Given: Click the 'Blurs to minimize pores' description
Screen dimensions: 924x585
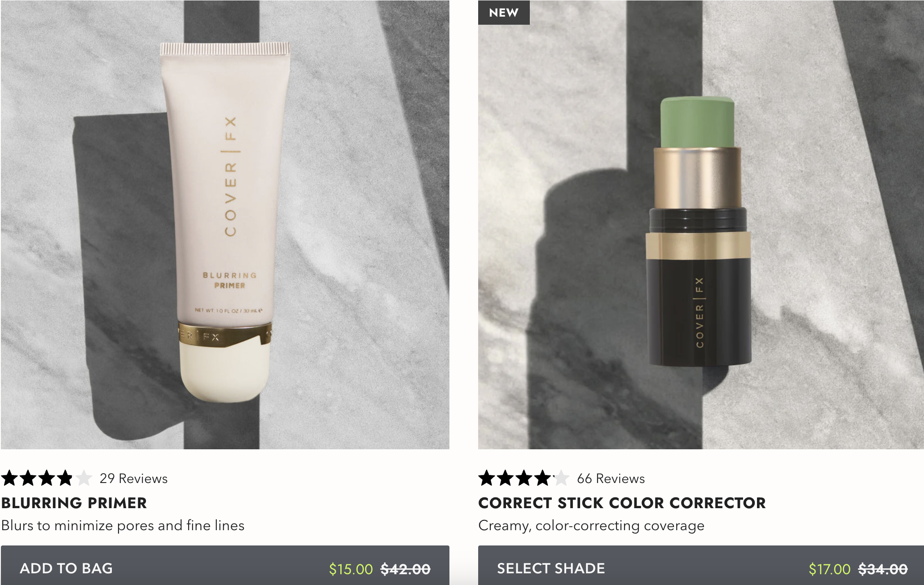Looking at the screenshot, I should coord(123,525).
